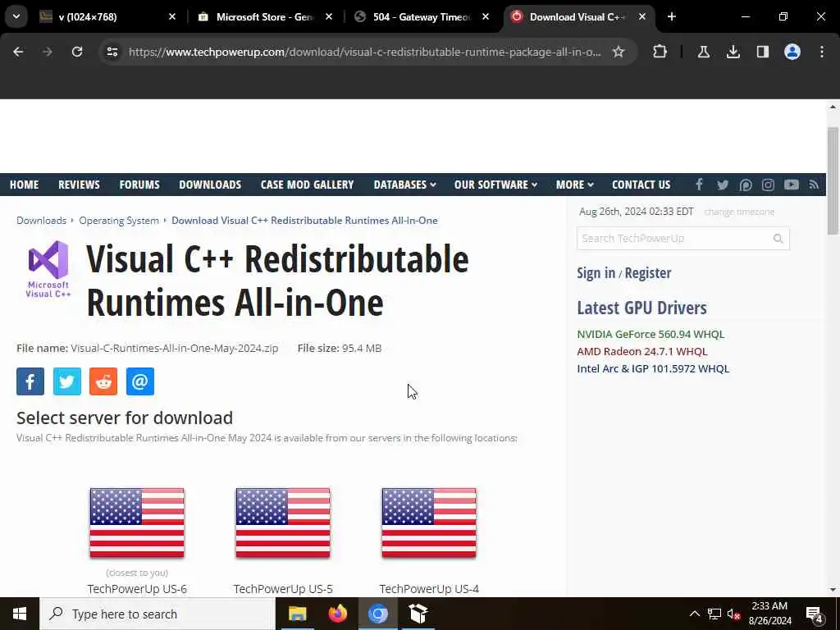840x630 pixels.
Task: Go back to the previous page
Action: (18, 52)
